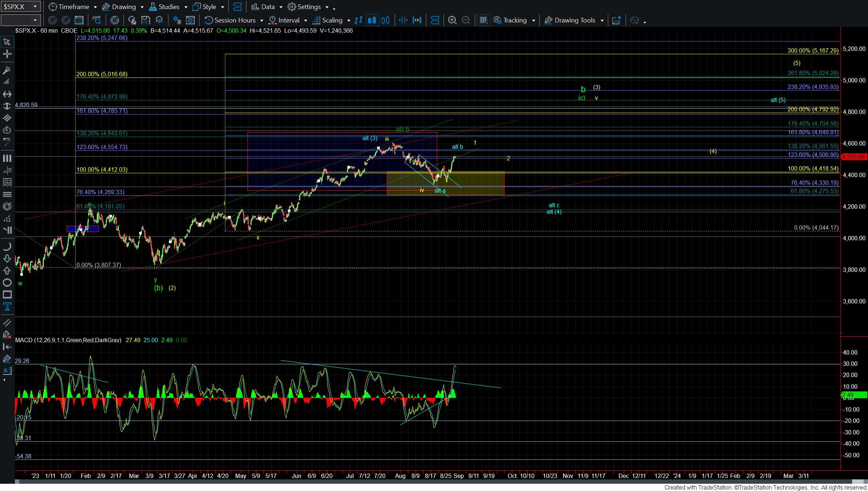868x491 pixels.
Task: Expand the Drawing Tools dropdown arrow
Action: pos(602,21)
